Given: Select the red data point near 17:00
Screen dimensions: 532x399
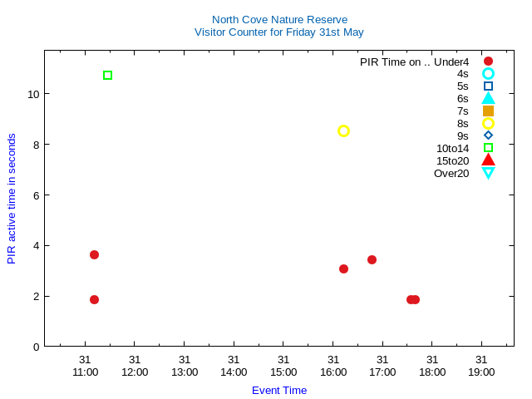Looking at the screenshot, I should pos(372,259).
